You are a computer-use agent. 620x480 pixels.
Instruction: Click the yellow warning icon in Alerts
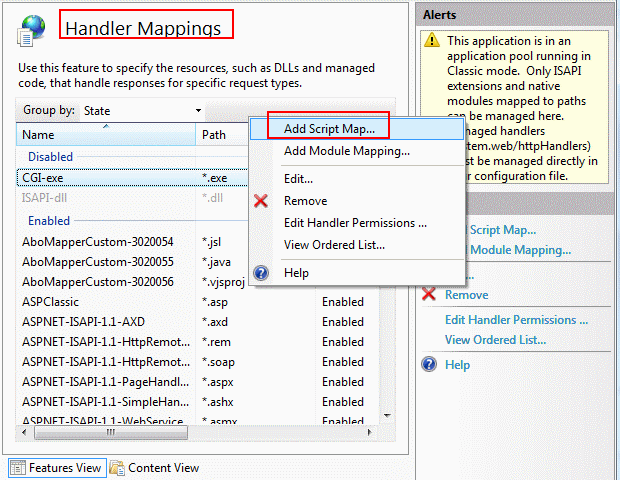click(x=432, y=41)
